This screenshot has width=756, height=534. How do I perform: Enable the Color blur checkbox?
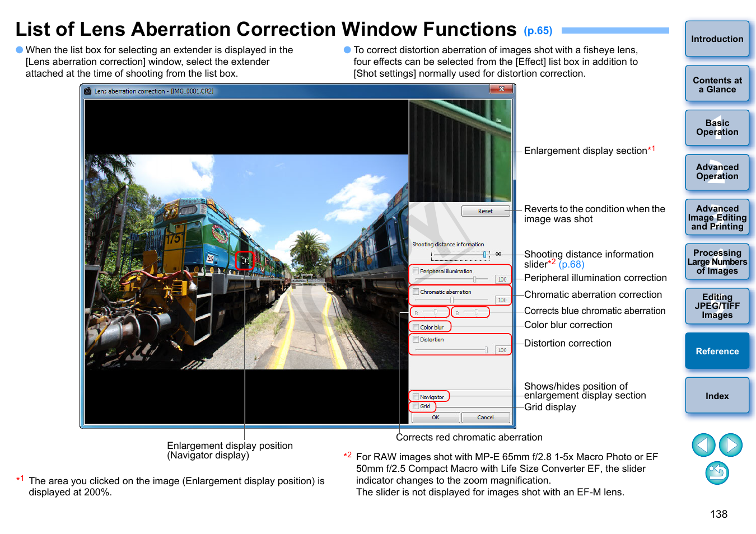click(x=416, y=327)
